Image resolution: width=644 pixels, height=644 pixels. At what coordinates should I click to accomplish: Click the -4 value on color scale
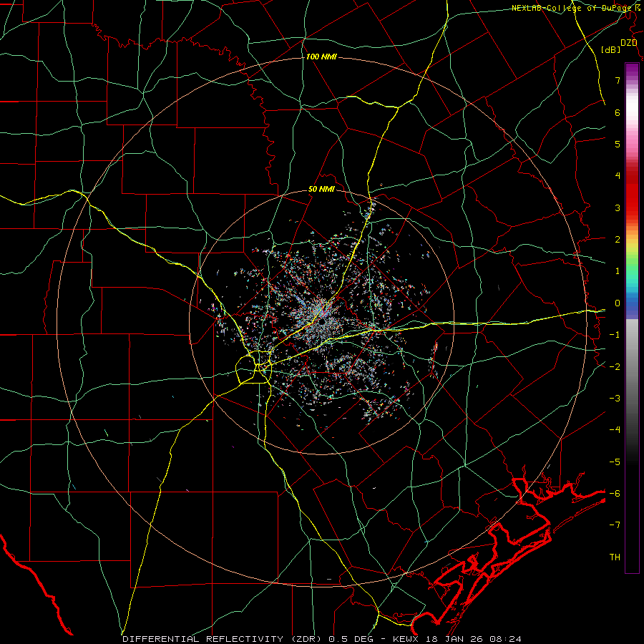click(615, 430)
